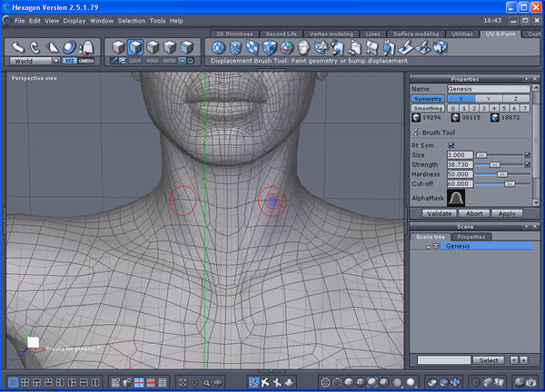Open the World coordinate dropdown
Viewport: 545px width, 392px height.
pos(35,61)
